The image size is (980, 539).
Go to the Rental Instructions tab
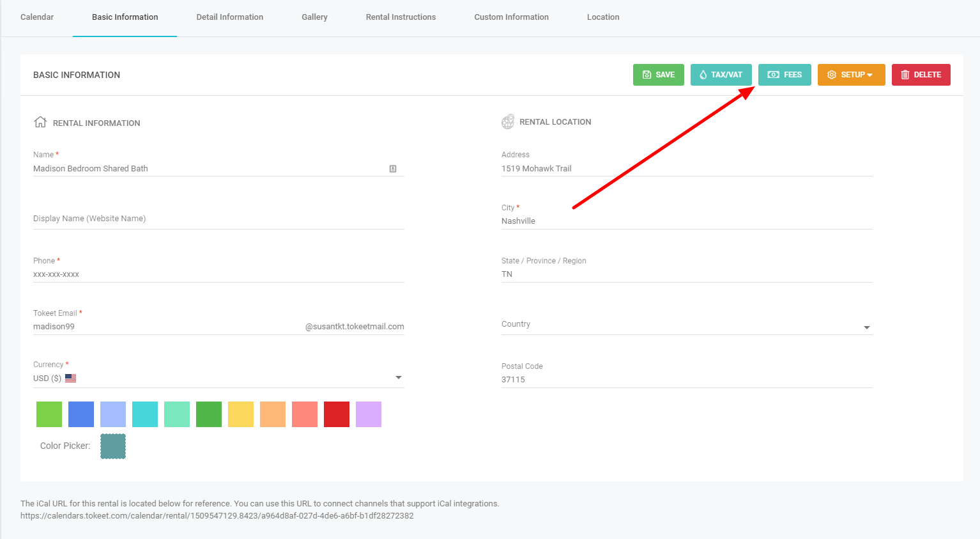point(401,17)
